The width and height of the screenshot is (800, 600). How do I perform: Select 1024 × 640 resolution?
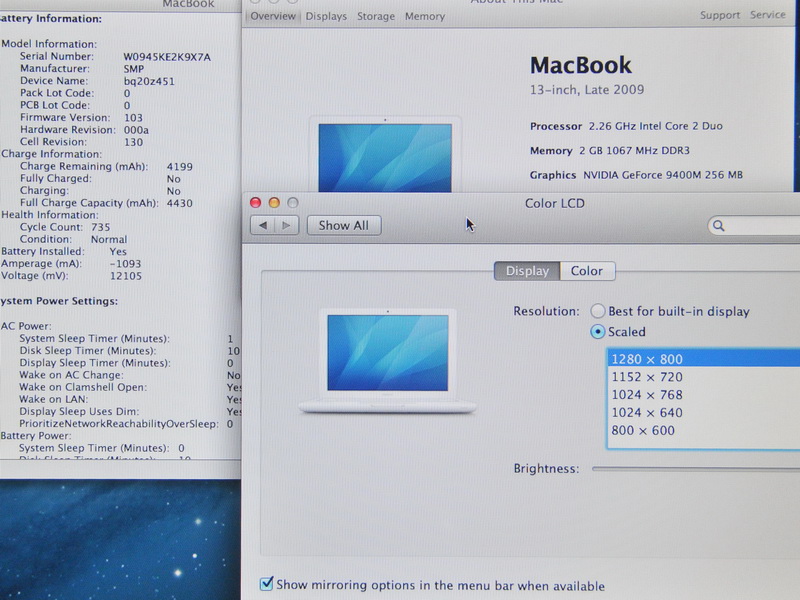pyautogui.click(x=704, y=412)
